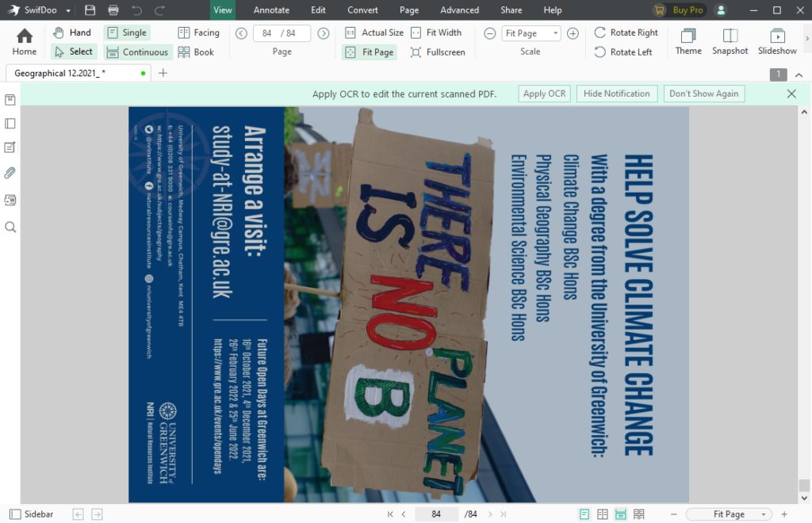Set view to Fit Width
Viewport: 812px width, 523px height.
[x=436, y=32]
